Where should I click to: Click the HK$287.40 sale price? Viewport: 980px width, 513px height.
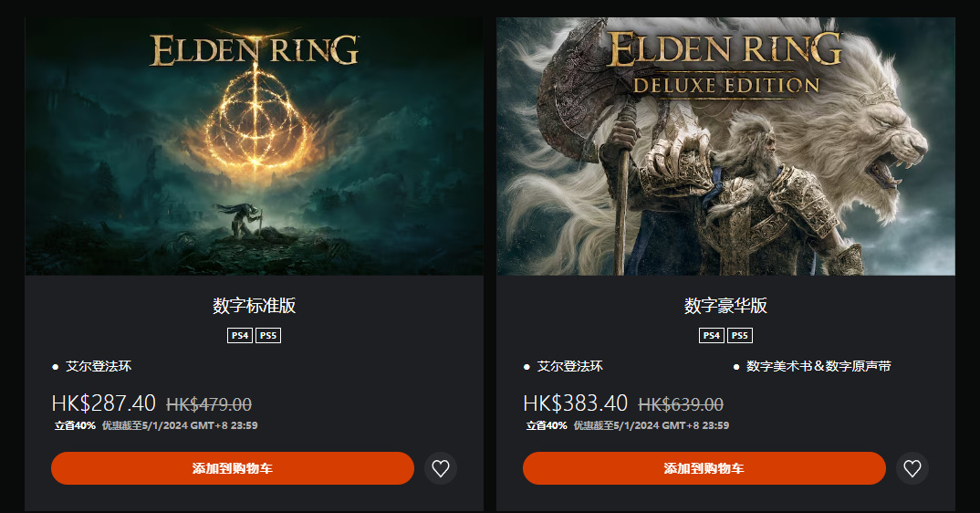[x=104, y=403]
